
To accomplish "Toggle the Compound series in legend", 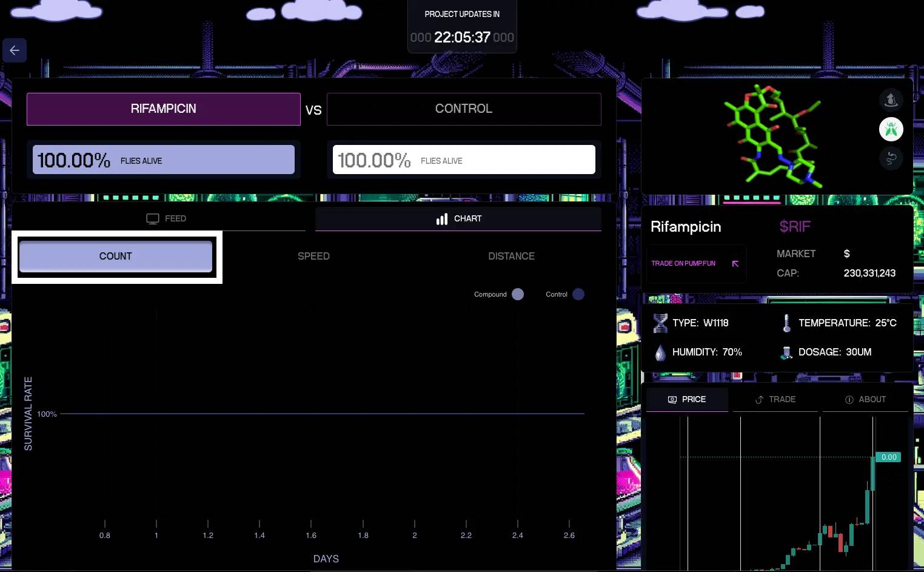I will pos(517,294).
